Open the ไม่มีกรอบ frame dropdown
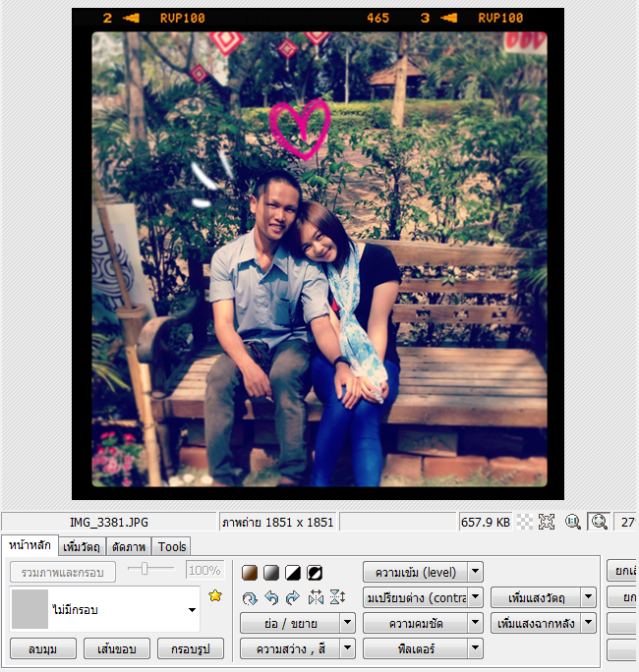This screenshot has width=639, height=672. coord(192,610)
